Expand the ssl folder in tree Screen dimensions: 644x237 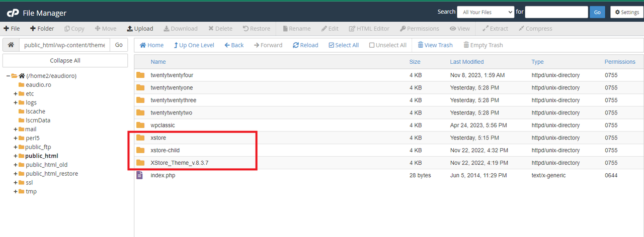tap(15, 183)
